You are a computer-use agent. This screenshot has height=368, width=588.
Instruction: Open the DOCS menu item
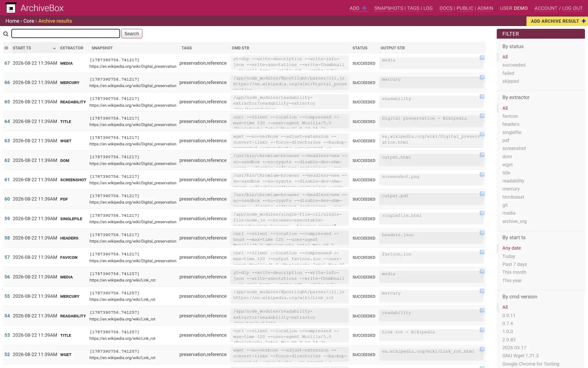coord(446,8)
